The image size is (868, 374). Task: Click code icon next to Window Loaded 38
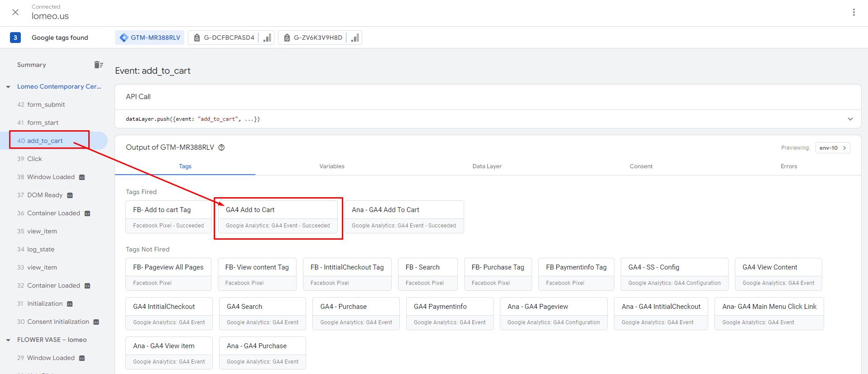(x=82, y=177)
